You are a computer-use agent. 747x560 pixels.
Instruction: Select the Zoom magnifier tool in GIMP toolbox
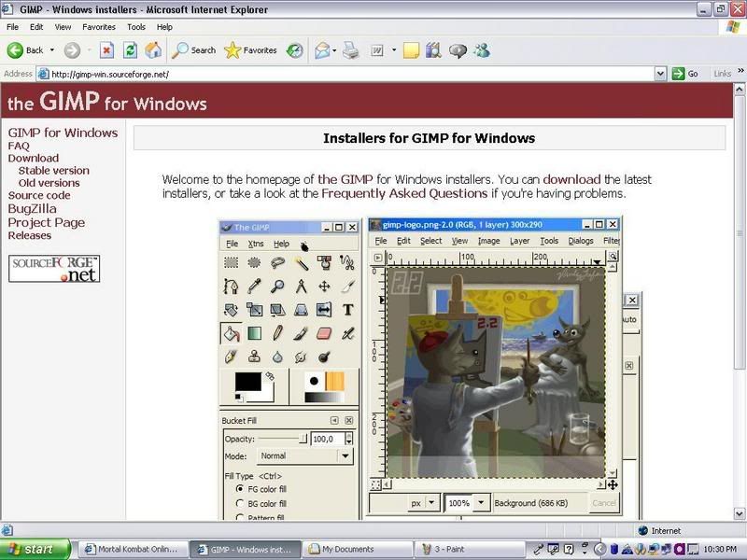pyautogui.click(x=277, y=287)
